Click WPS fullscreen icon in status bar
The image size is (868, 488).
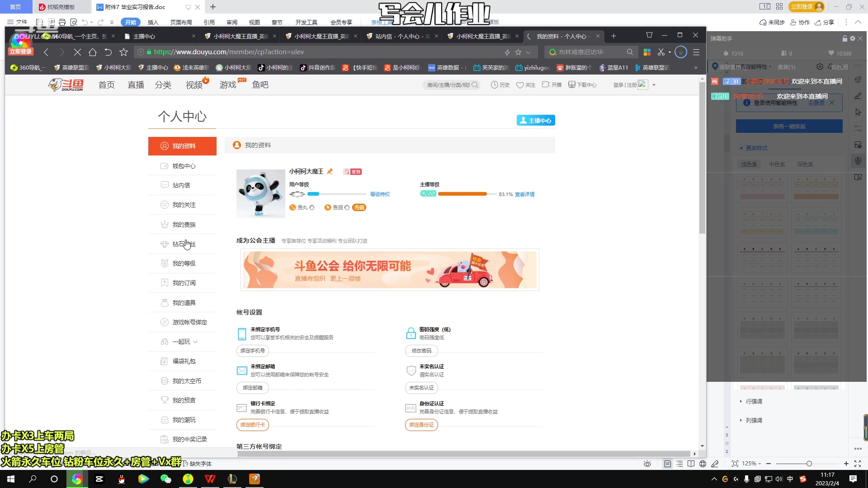click(x=858, y=464)
